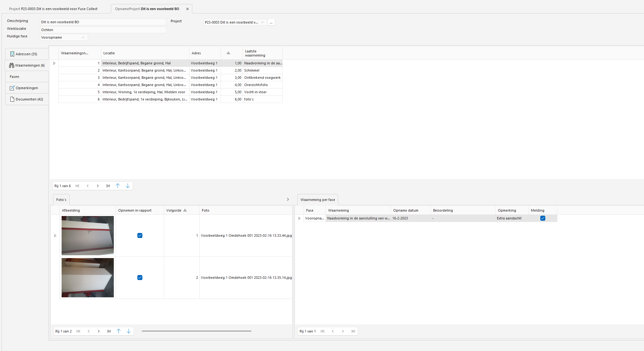Select the Overzichtsfoto observation row
The height and width of the screenshot is (351, 644).
170,85
